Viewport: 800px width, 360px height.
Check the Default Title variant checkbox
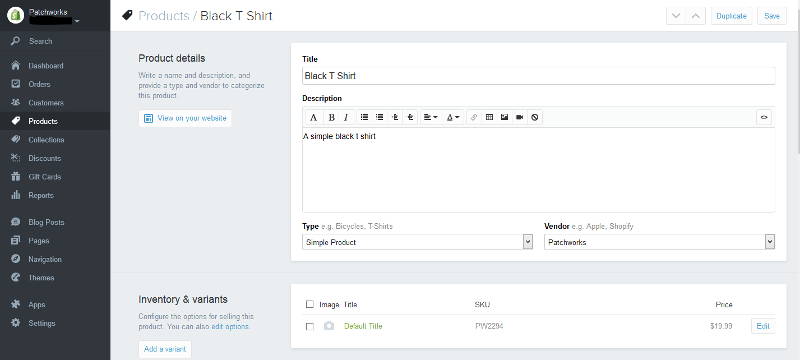[x=310, y=326]
